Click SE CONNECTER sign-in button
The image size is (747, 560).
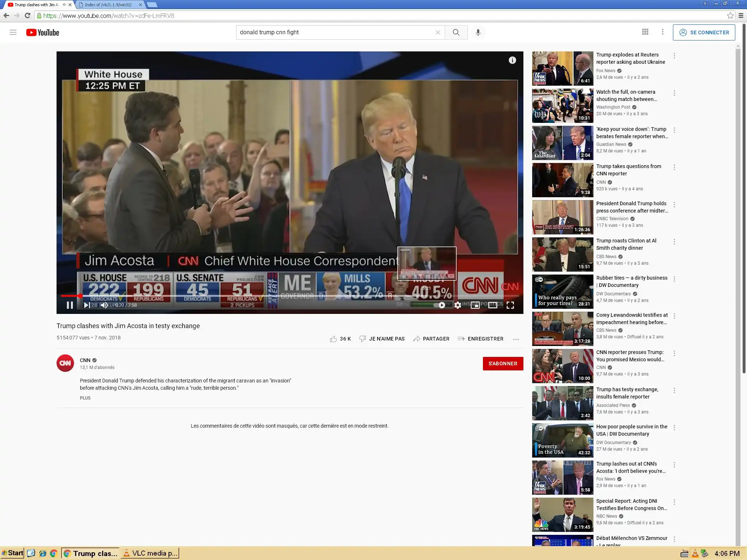pyautogui.click(x=704, y=32)
